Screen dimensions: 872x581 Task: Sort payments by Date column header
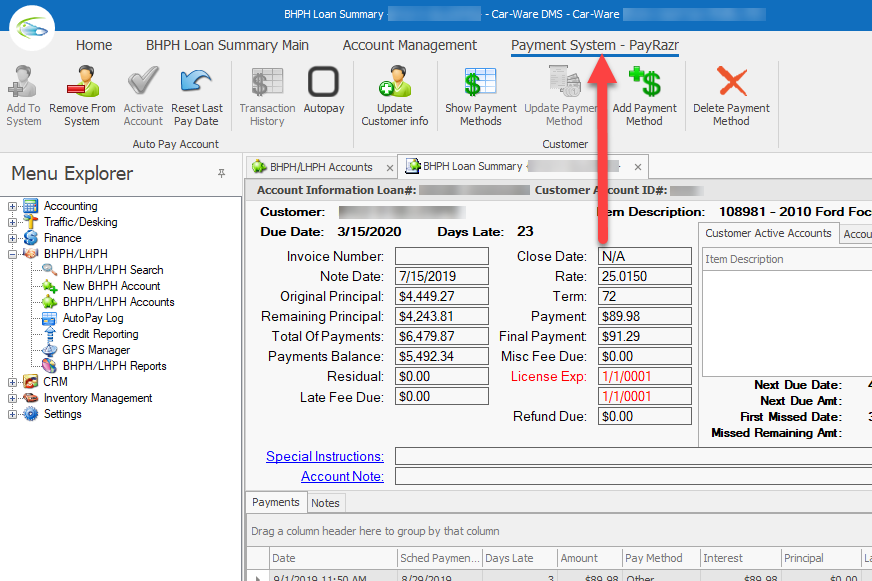(333, 558)
